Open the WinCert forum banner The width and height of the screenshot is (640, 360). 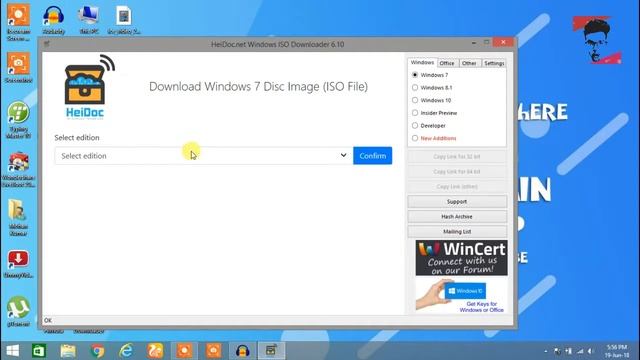point(462,258)
